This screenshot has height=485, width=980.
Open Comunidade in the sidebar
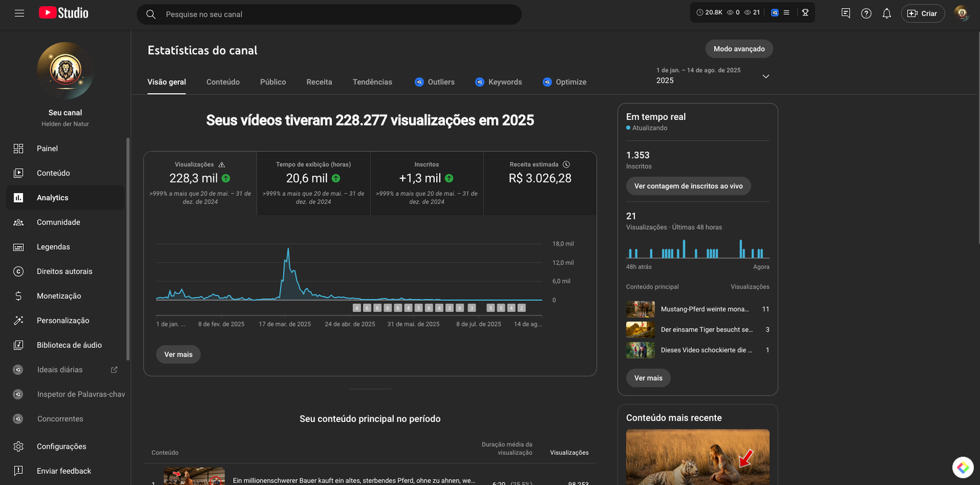pos(66,222)
